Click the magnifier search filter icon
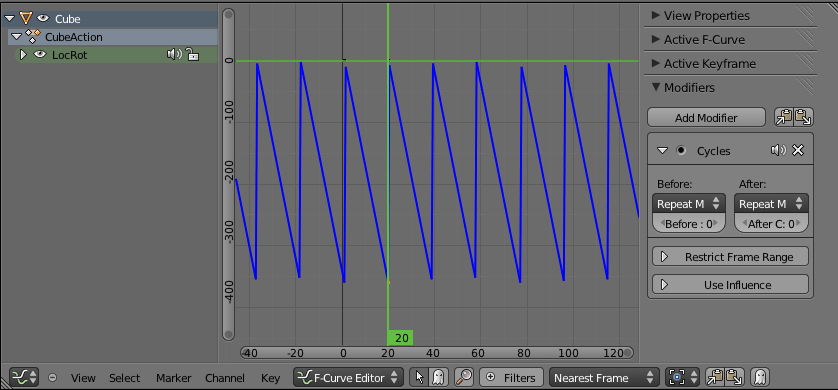 464,377
